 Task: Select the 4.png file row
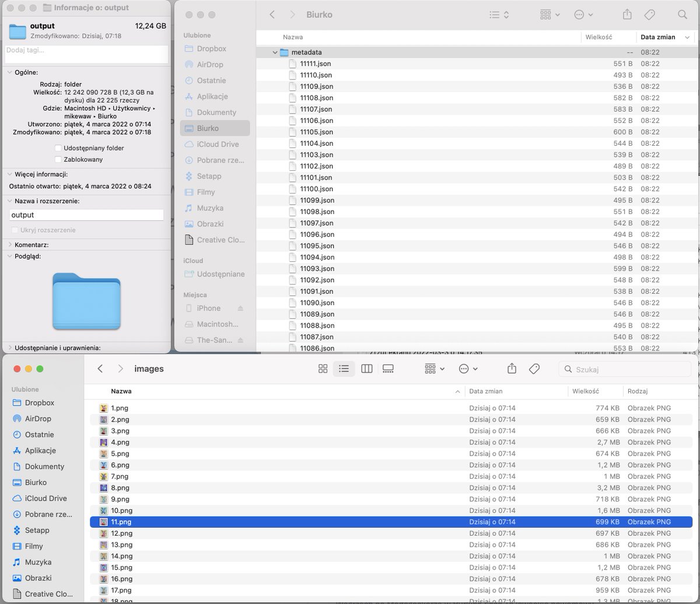(391, 443)
